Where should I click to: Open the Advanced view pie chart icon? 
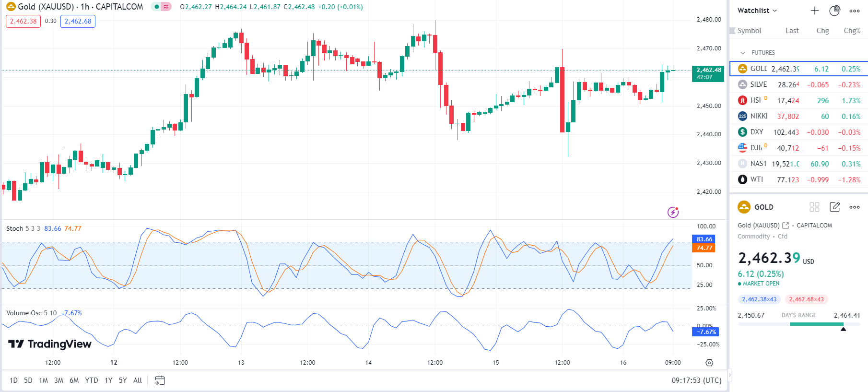[x=834, y=11]
